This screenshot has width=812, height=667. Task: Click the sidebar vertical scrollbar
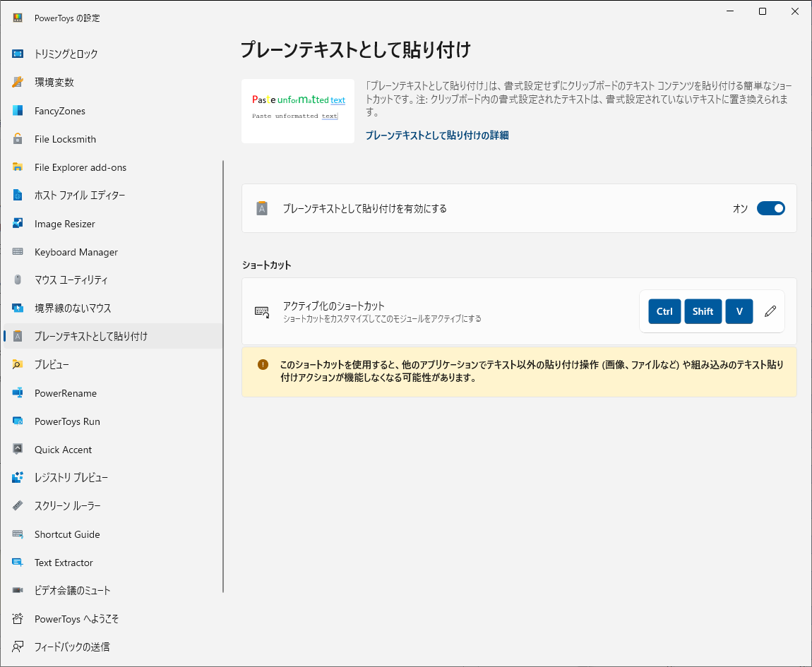tap(223, 376)
